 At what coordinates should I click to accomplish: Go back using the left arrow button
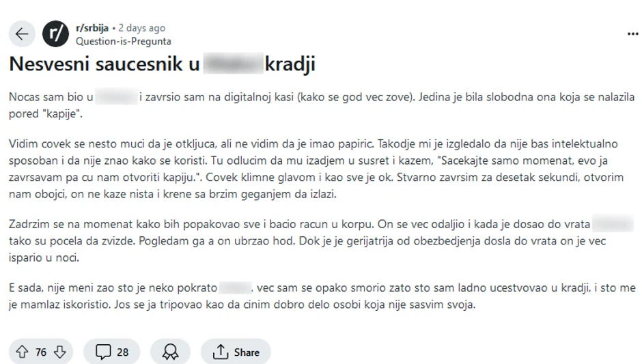coord(22,34)
